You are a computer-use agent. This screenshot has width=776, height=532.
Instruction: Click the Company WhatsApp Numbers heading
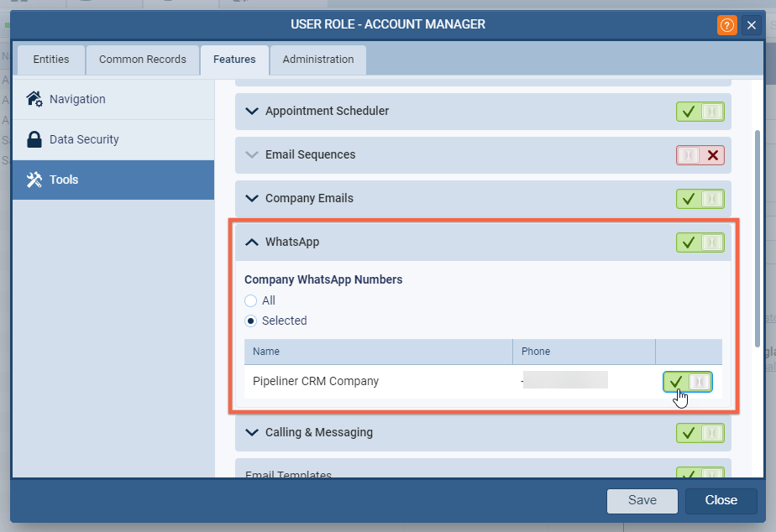323,279
